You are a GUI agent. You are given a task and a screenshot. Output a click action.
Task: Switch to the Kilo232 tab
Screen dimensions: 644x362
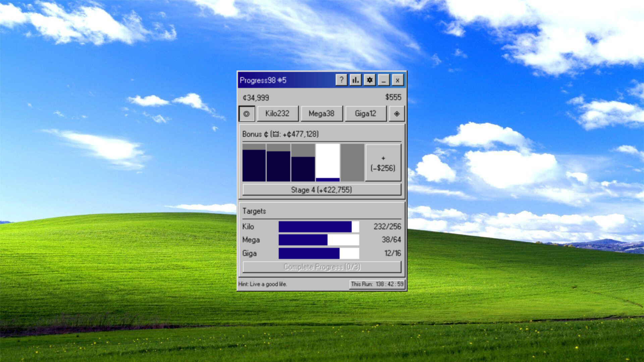(277, 114)
